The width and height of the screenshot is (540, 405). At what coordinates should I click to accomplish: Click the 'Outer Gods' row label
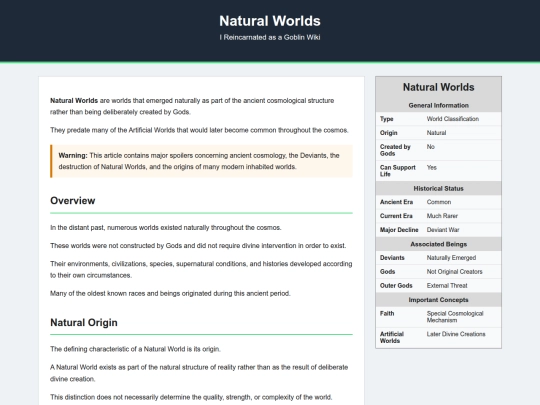(x=396, y=285)
